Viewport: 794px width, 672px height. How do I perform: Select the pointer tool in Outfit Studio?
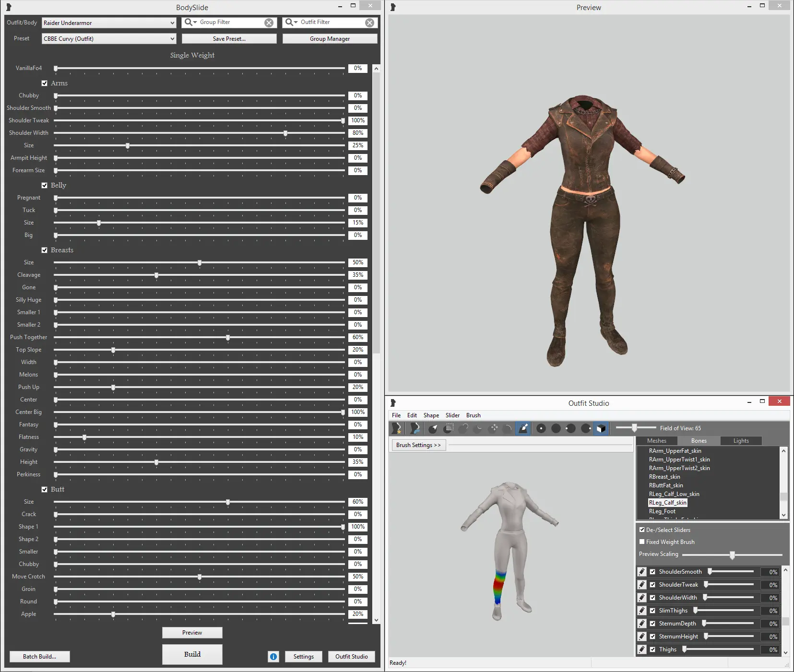[434, 428]
